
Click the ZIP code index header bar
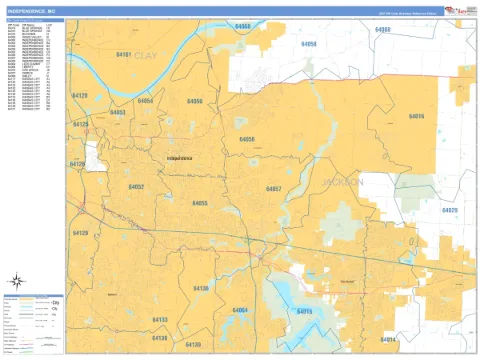pos(35,20)
